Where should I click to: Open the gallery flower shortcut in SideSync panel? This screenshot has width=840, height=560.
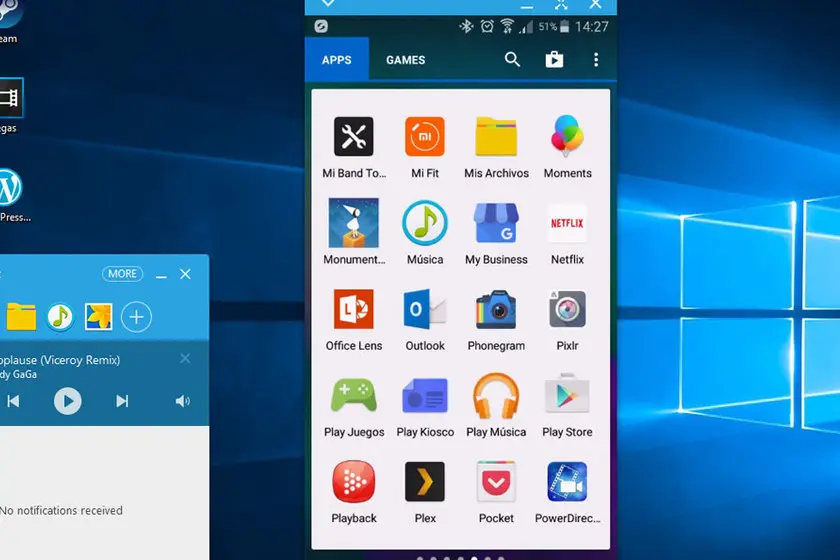tap(99, 317)
